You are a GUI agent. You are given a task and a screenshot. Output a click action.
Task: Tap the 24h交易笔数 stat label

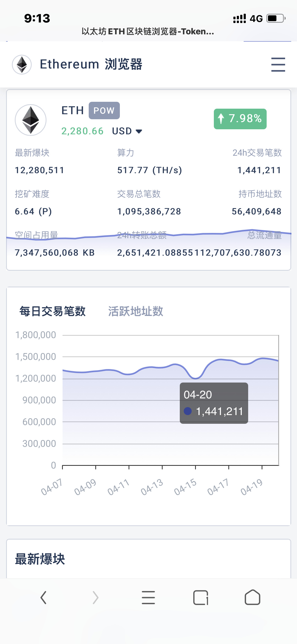pyautogui.click(x=257, y=153)
